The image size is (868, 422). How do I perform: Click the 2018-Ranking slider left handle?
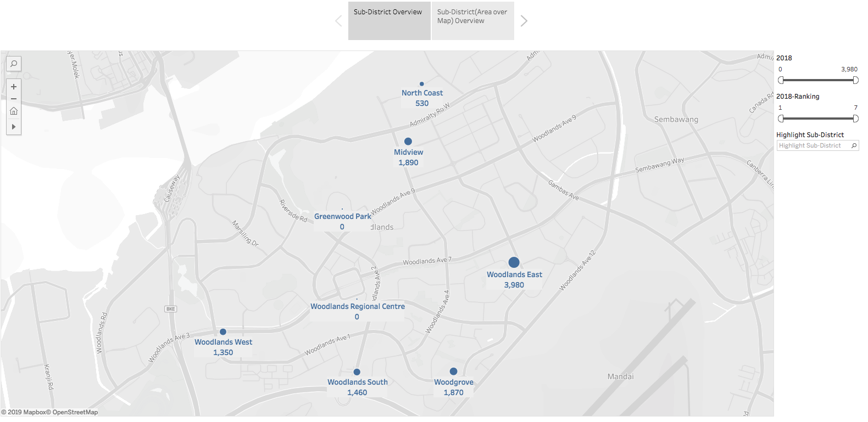[781, 119]
